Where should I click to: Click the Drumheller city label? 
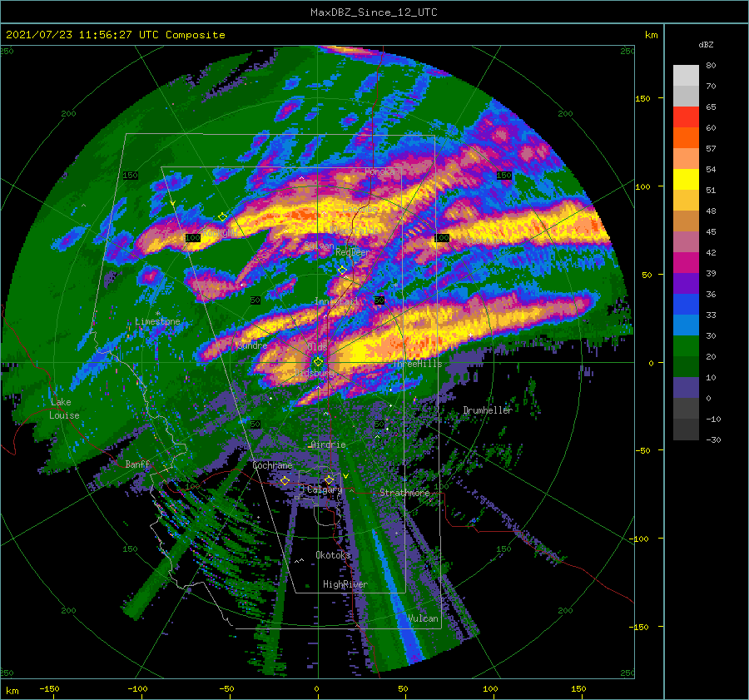[x=488, y=410]
